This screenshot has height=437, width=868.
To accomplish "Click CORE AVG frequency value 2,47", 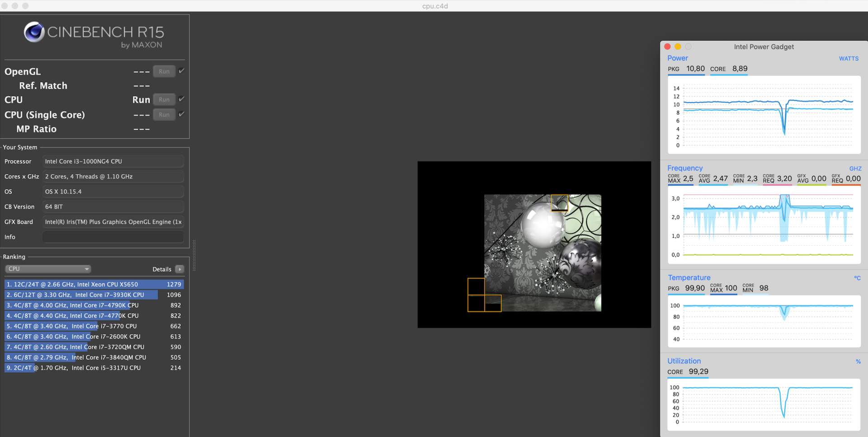I will pyautogui.click(x=721, y=179).
